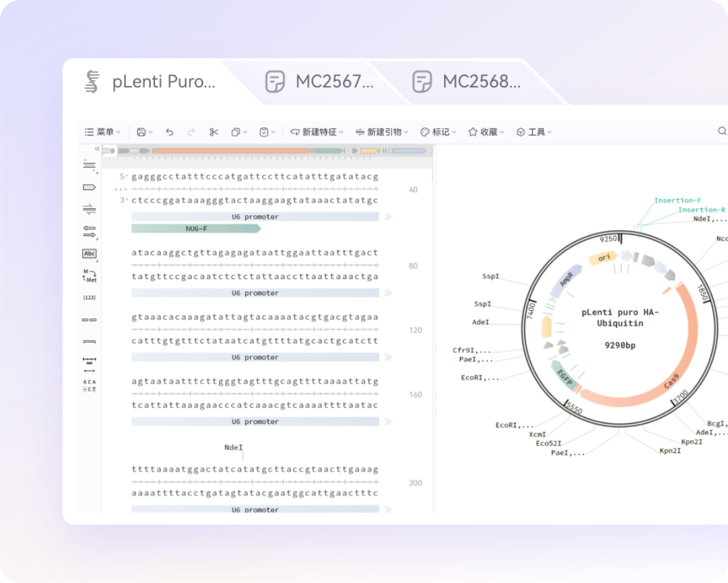The height and width of the screenshot is (583, 728).
Task: Open the 收藏 dropdown
Action: pyautogui.click(x=486, y=132)
